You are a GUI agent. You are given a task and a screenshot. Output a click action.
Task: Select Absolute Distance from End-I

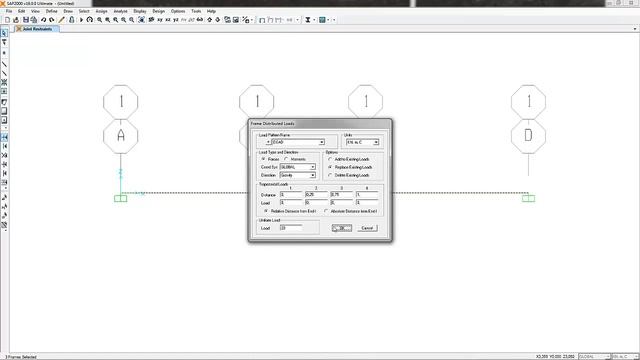[326, 211]
